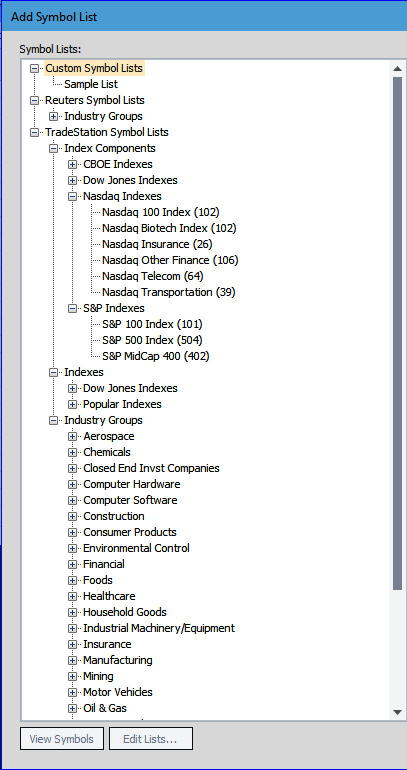Open the Edit Lists dialog
407x770 pixels.
[151, 739]
